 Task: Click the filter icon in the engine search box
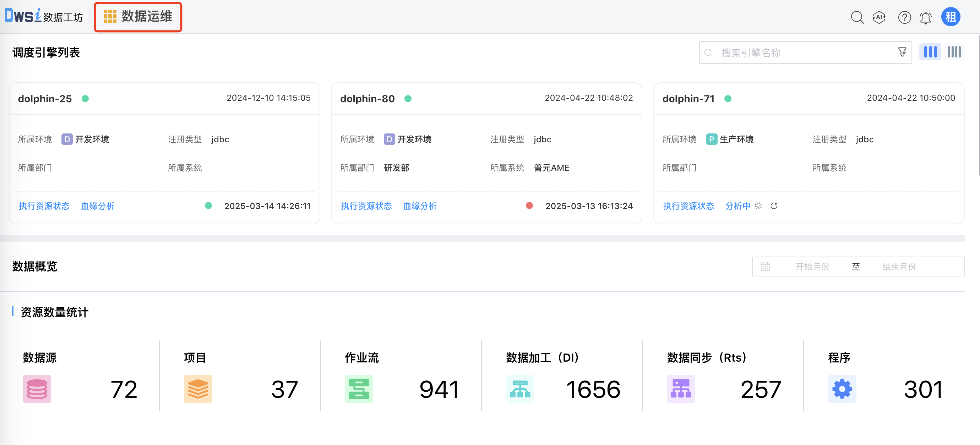tap(902, 52)
